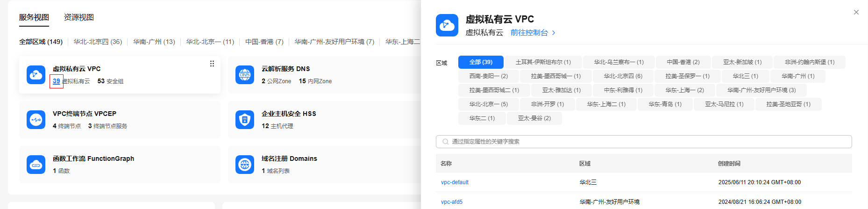The height and width of the screenshot is (209, 868).
Task: Click the large VPC icon in detail panel header
Action: (x=447, y=25)
